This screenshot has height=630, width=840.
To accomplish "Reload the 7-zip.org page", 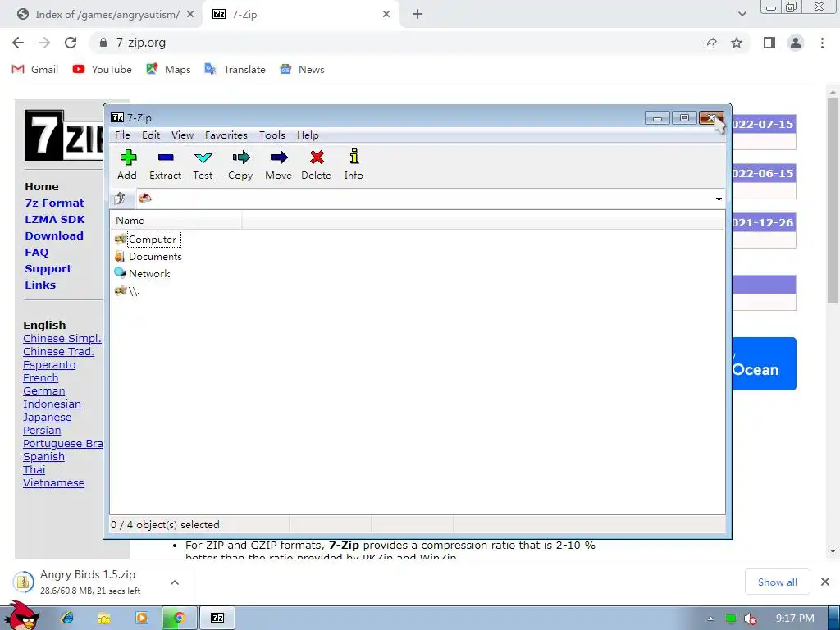I will (71, 43).
